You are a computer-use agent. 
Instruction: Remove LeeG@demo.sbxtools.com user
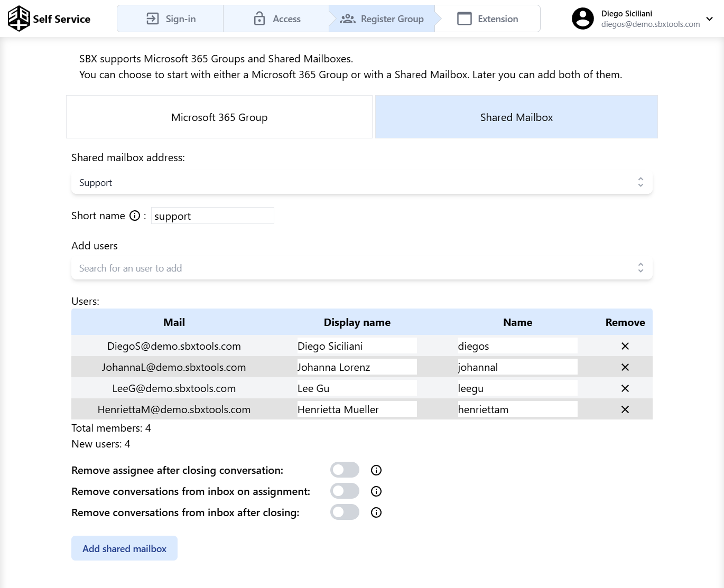[x=625, y=388]
